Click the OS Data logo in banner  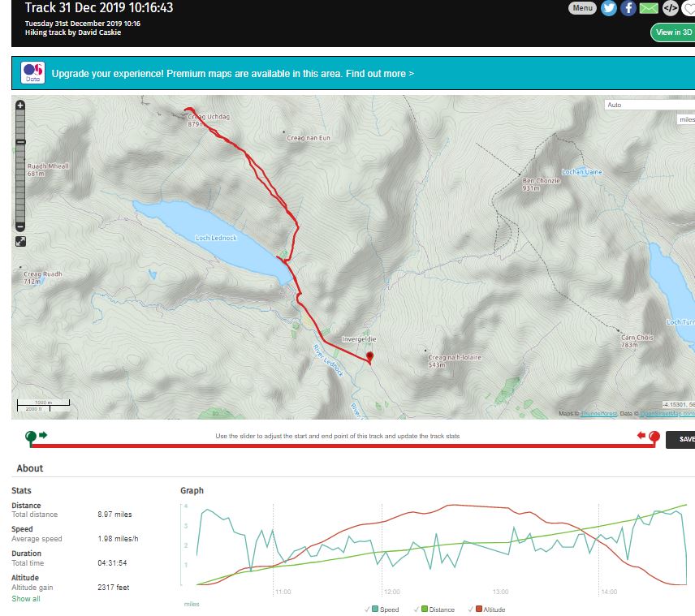click(x=33, y=74)
